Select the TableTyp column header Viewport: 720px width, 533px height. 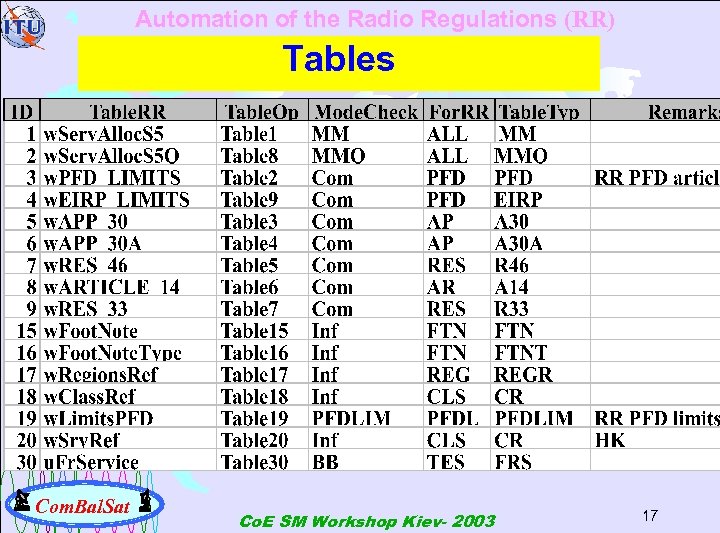click(542, 110)
